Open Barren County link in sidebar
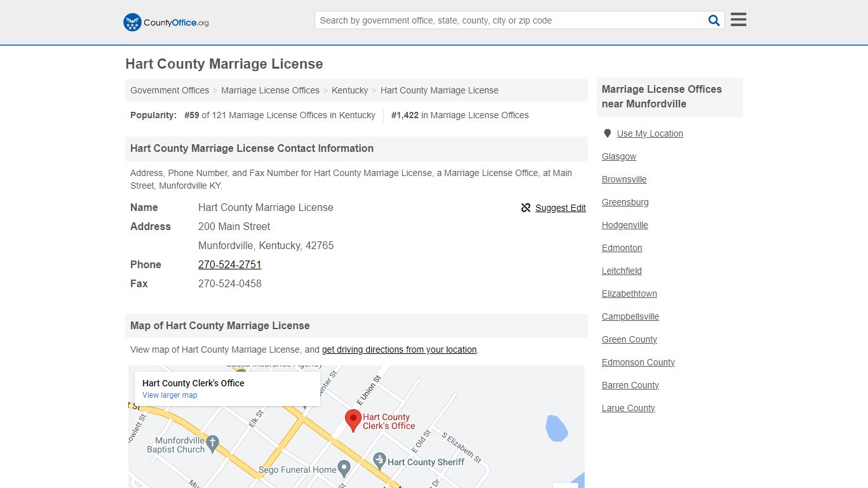 (630, 385)
